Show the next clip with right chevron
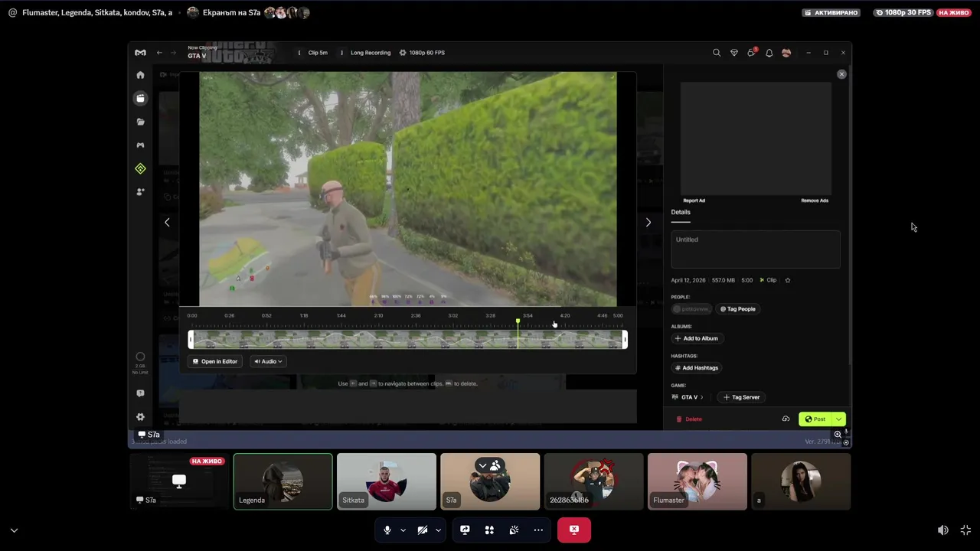Viewport: 980px width, 551px height. coord(648,222)
